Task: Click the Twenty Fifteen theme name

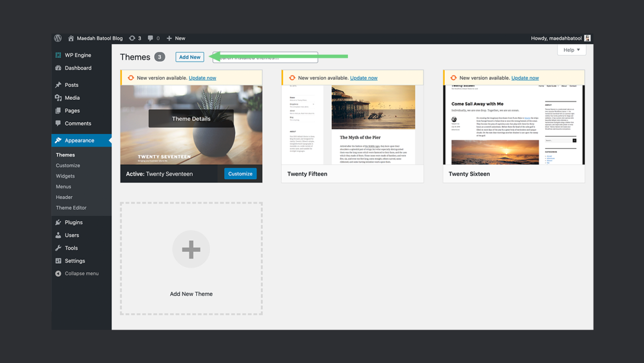Action: point(307,174)
